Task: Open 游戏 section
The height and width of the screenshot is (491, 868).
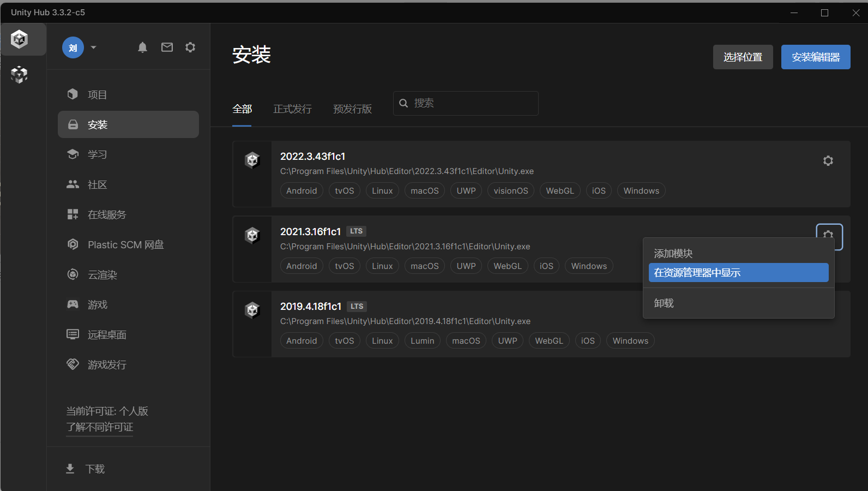Action: coord(128,304)
